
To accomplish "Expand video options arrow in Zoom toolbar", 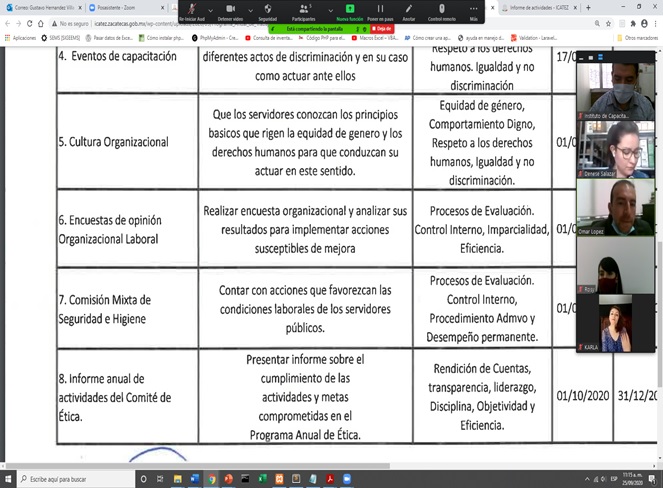I will click(x=250, y=10).
